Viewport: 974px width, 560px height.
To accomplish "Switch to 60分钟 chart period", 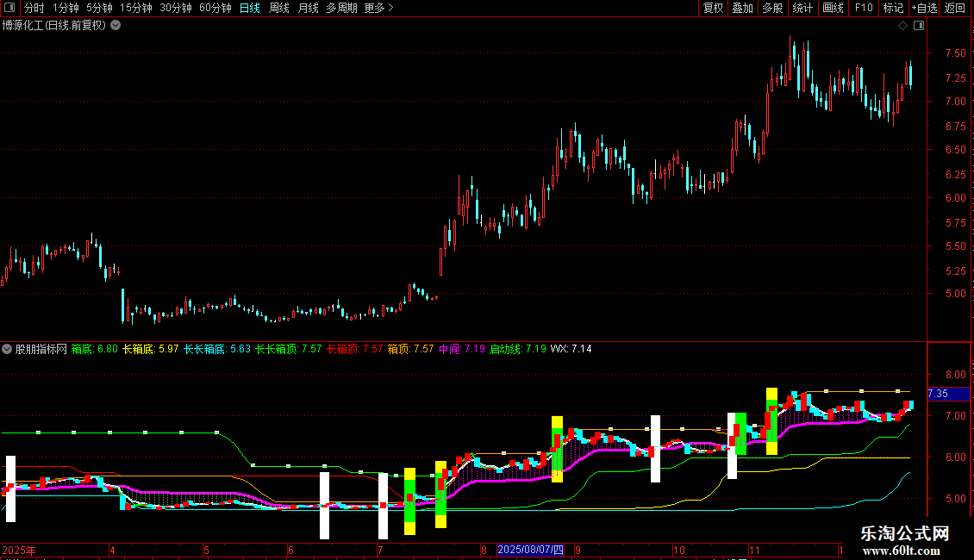I will coord(215,8).
